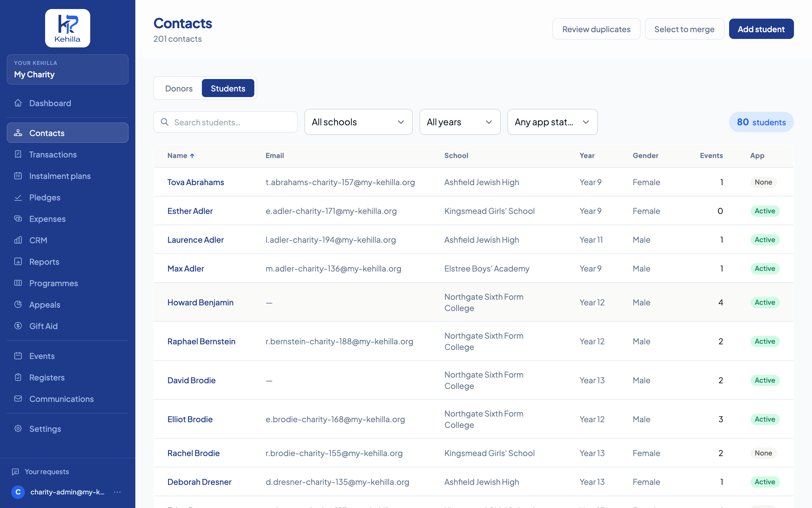Click the Transactions receipt icon

pos(18,154)
